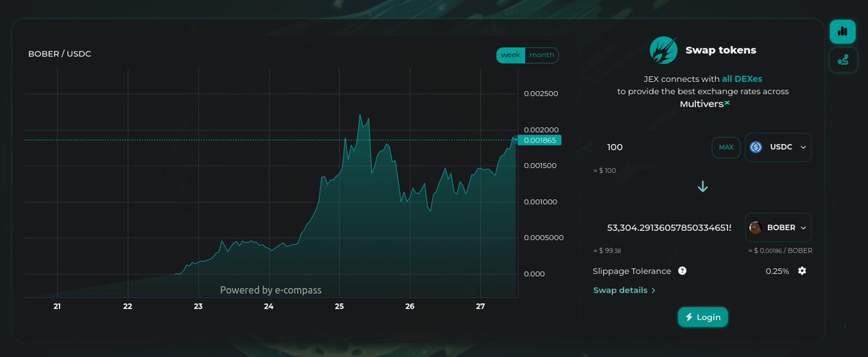Click the swap direction arrow
Image resolution: width=868 pixels, height=357 pixels.
tap(702, 187)
